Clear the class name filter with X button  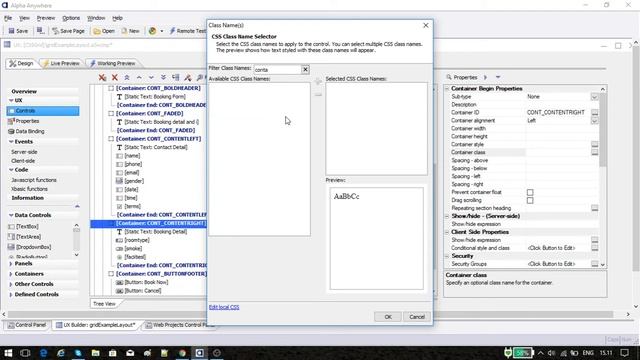point(305,69)
